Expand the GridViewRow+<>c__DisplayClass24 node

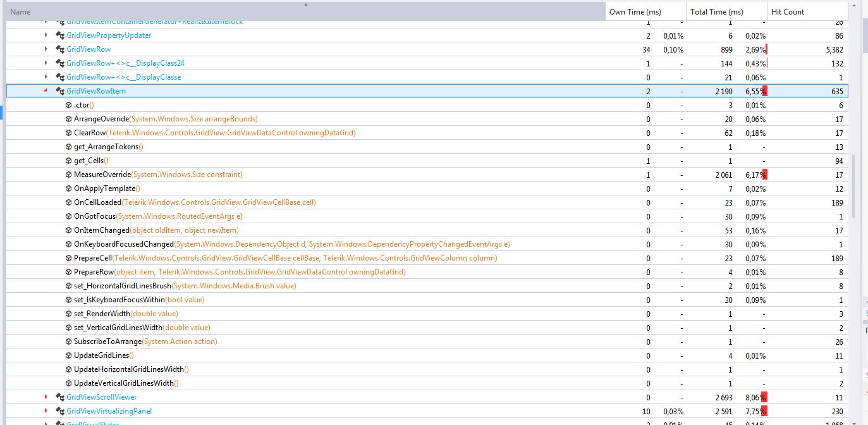(46, 63)
